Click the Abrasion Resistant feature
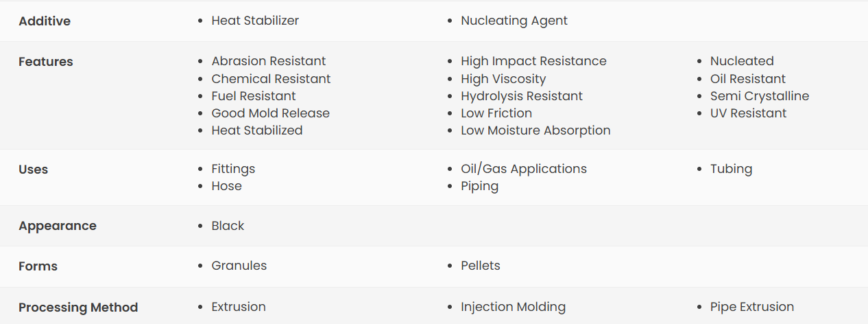 pyautogui.click(x=268, y=61)
